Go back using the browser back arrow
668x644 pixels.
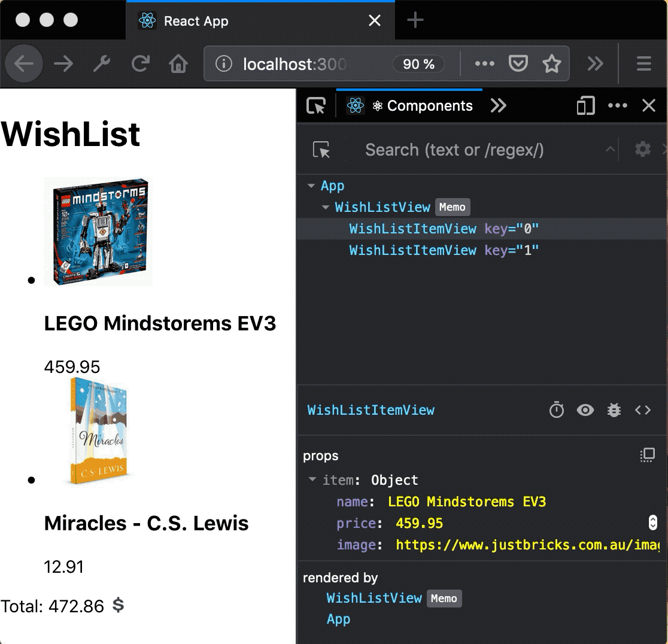[24, 64]
